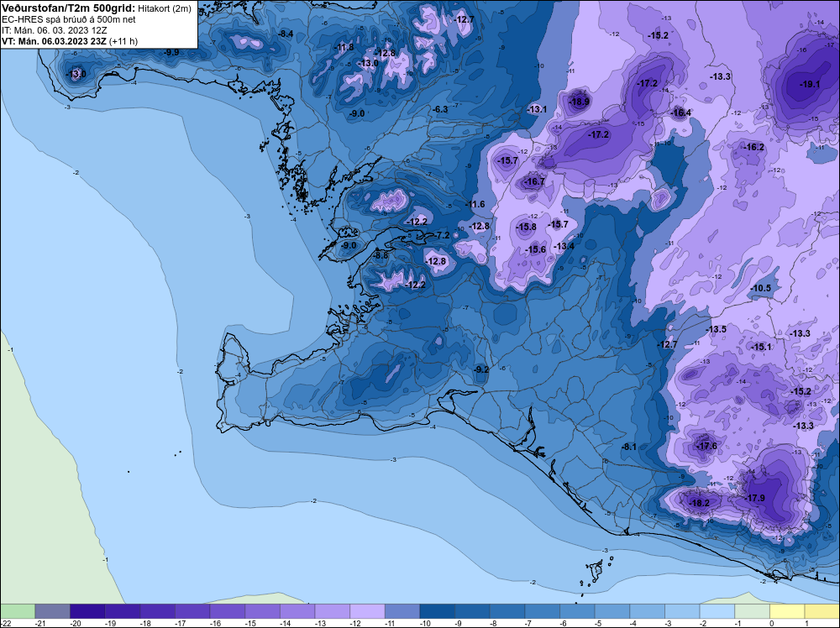Click the legend scale label -18
Image resolution: width=840 pixels, height=628 pixels.
[144, 623]
